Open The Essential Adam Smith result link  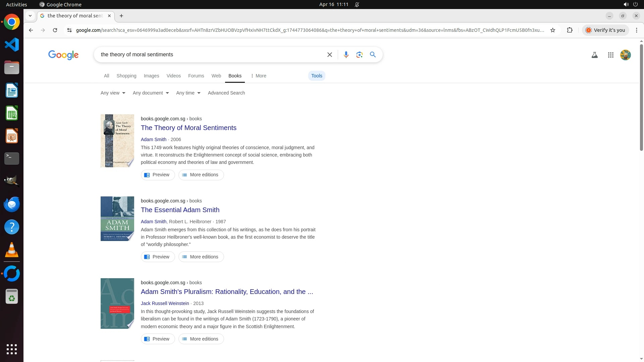click(x=180, y=210)
